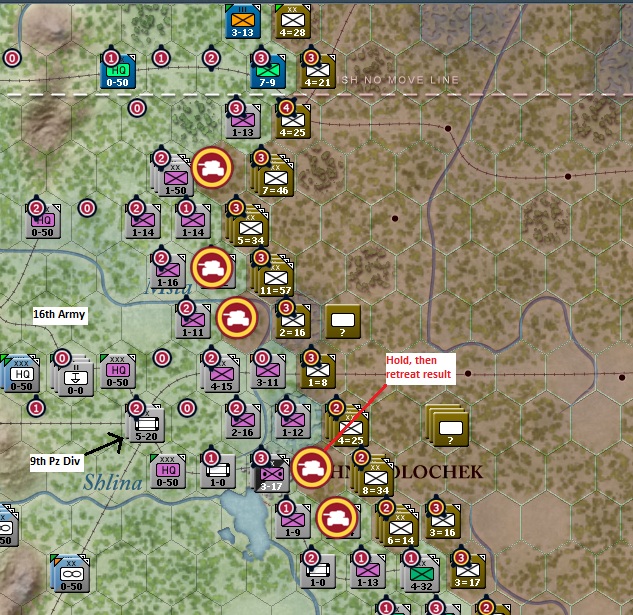Click the German 1-11 infantry counter

click(x=193, y=321)
